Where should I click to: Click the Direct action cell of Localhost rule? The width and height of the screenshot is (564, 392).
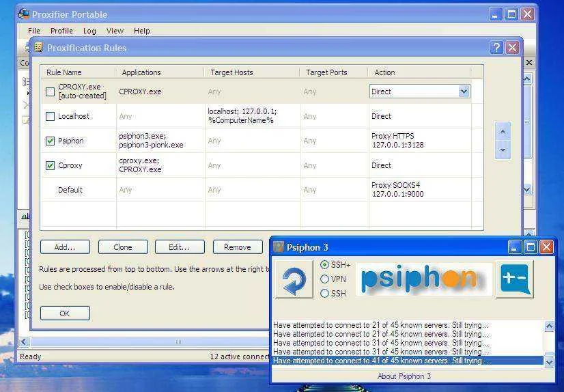pos(419,116)
